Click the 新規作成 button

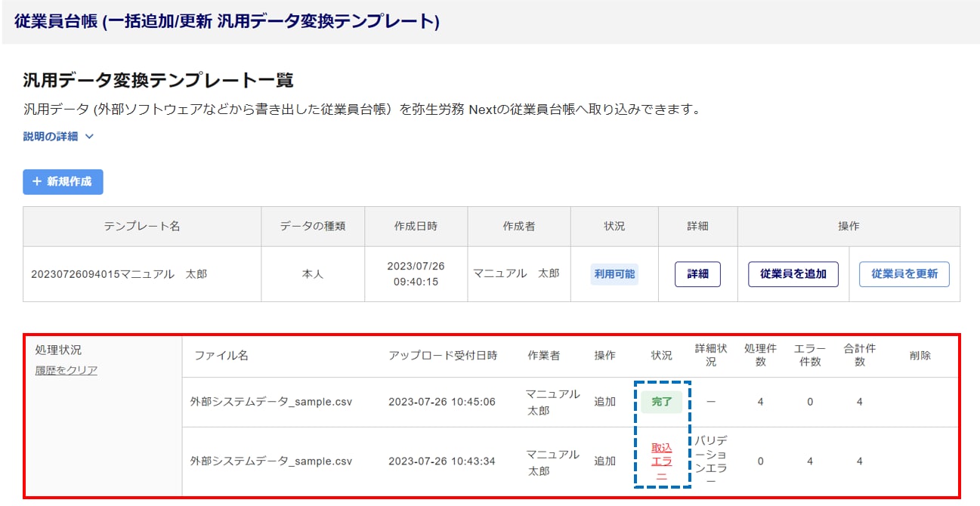click(x=63, y=182)
